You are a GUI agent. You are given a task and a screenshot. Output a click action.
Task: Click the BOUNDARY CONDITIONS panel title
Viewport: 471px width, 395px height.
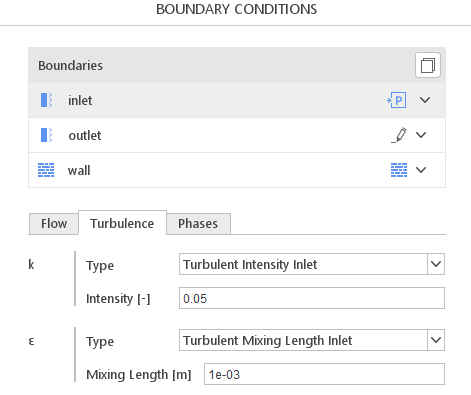point(237,9)
